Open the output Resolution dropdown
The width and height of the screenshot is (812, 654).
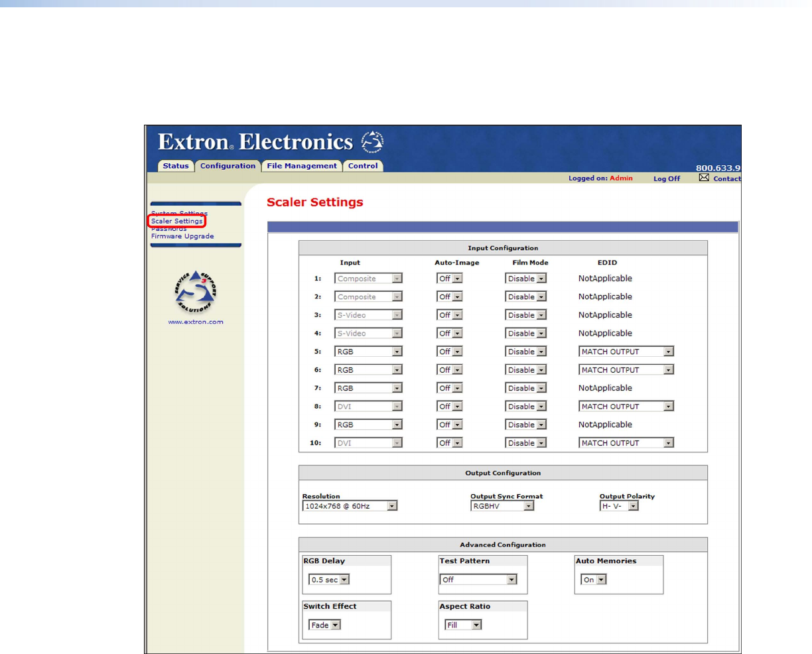350,506
